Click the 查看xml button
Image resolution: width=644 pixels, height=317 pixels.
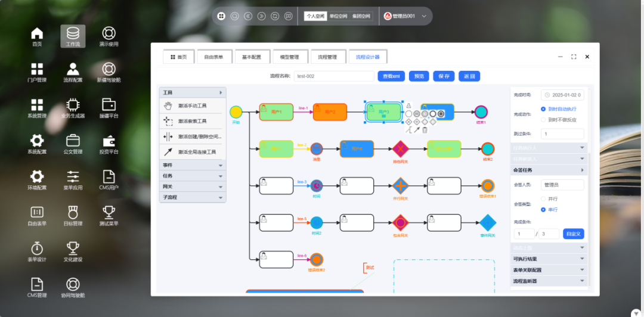click(392, 76)
